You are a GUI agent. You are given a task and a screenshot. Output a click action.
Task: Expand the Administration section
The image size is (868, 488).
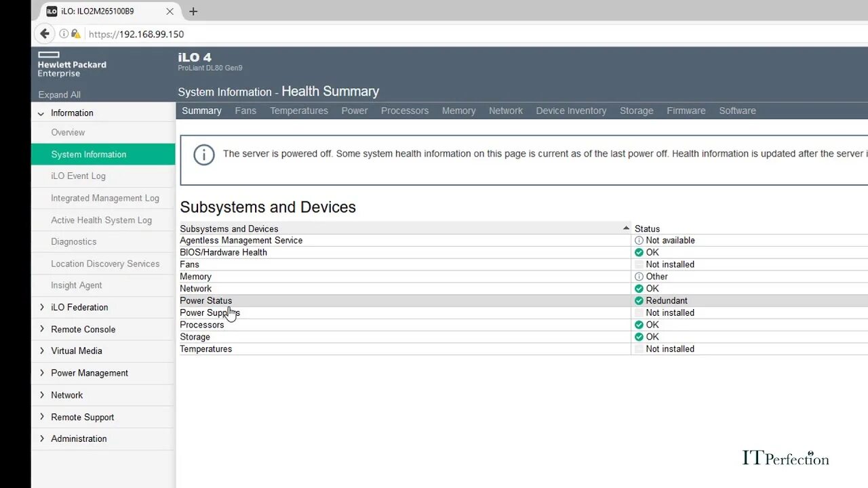42,439
